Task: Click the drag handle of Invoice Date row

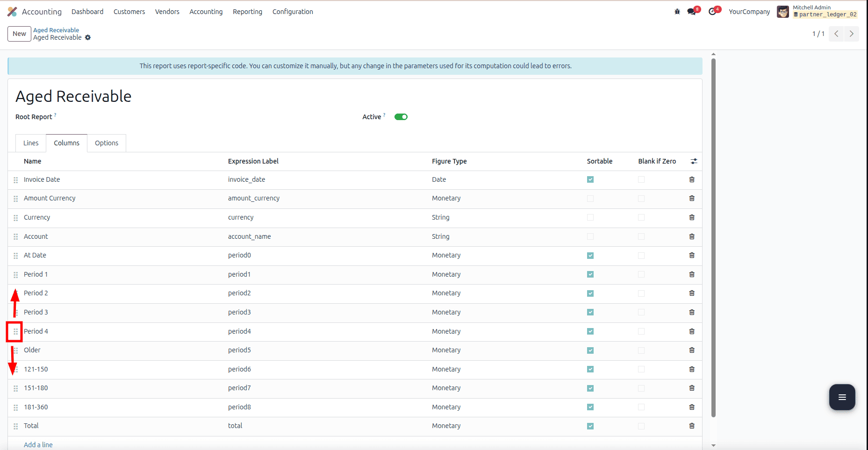Action: tap(16, 180)
